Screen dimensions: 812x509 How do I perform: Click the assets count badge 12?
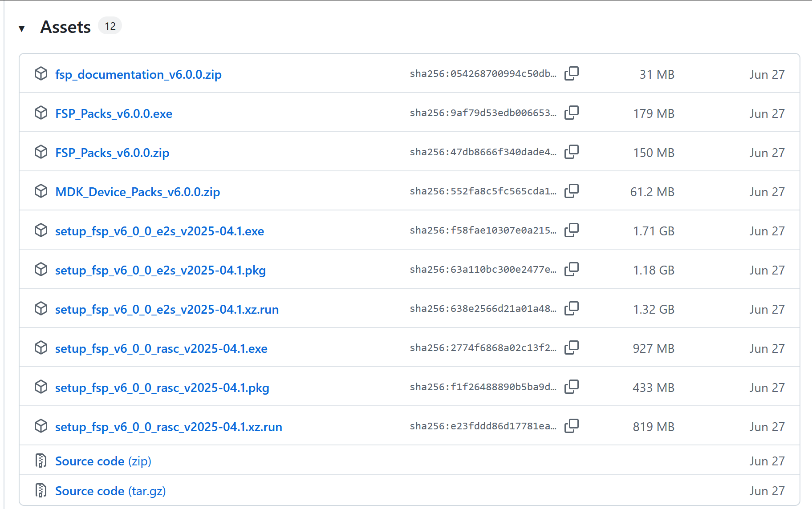point(110,26)
